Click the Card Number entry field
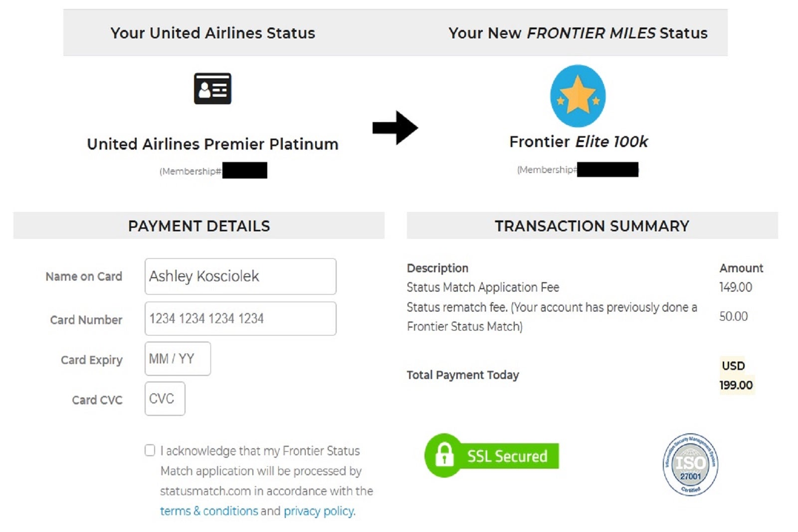The image size is (798, 532). pyautogui.click(x=240, y=319)
